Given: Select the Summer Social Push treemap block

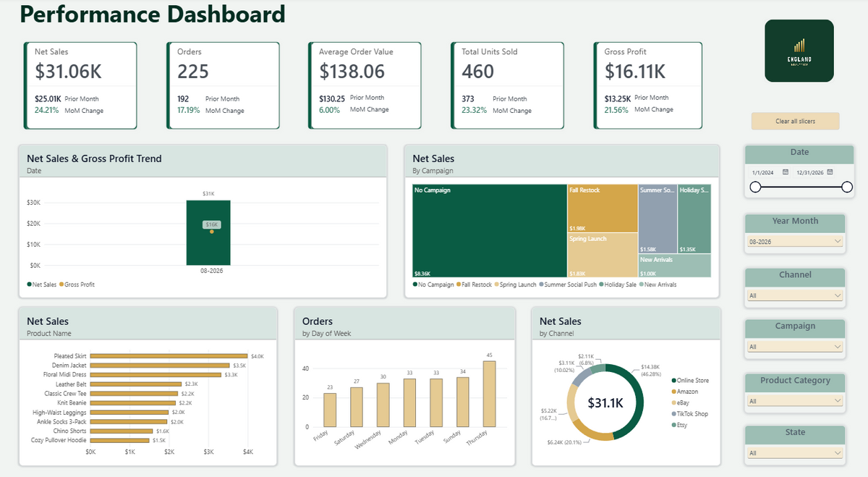Looking at the screenshot, I should point(658,219).
